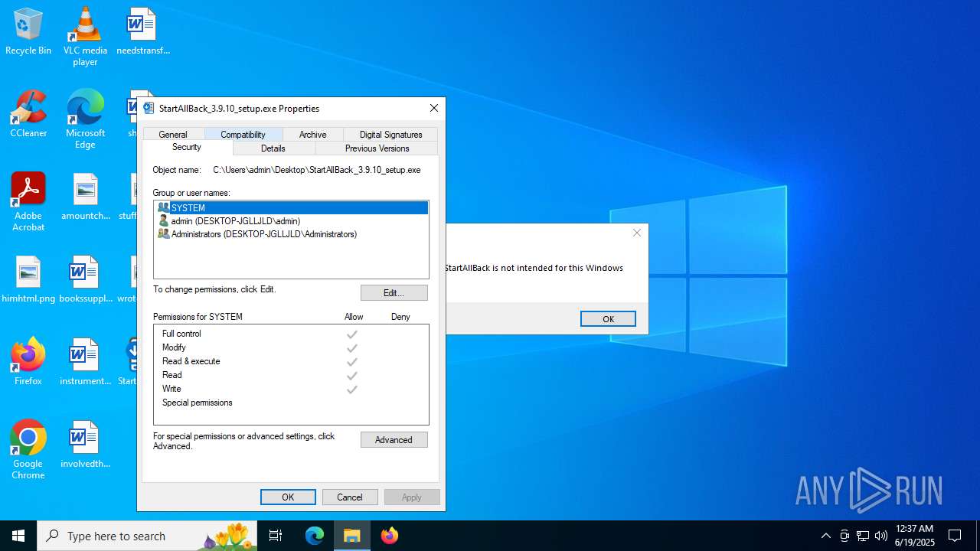Click the object name file path text
The image size is (980, 551).
tap(317, 170)
